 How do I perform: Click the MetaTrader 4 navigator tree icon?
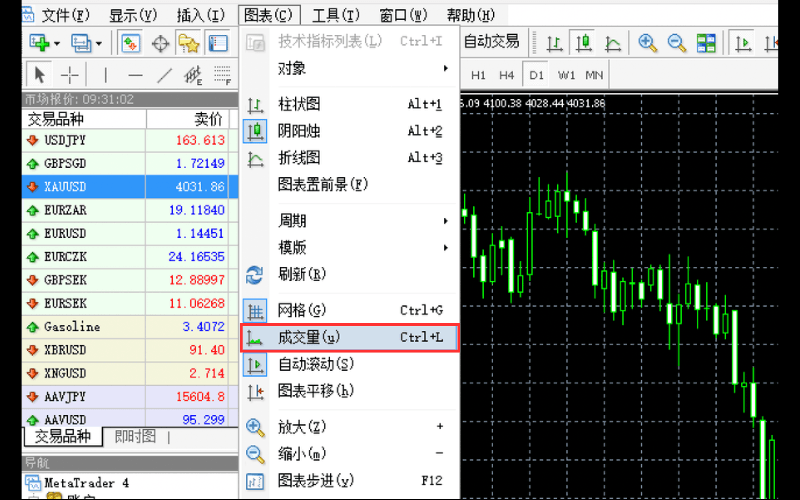33,483
